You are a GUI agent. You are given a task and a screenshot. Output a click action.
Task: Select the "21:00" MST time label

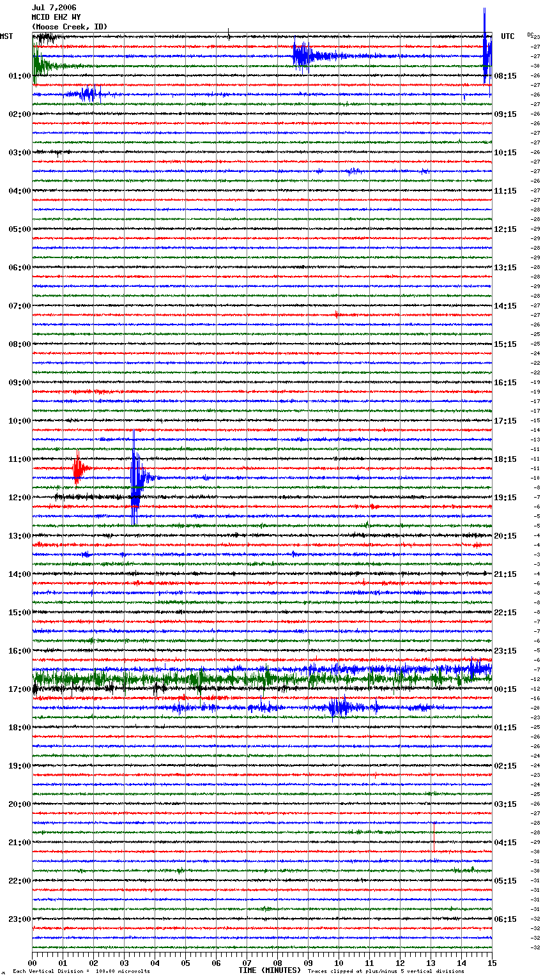[20, 843]
